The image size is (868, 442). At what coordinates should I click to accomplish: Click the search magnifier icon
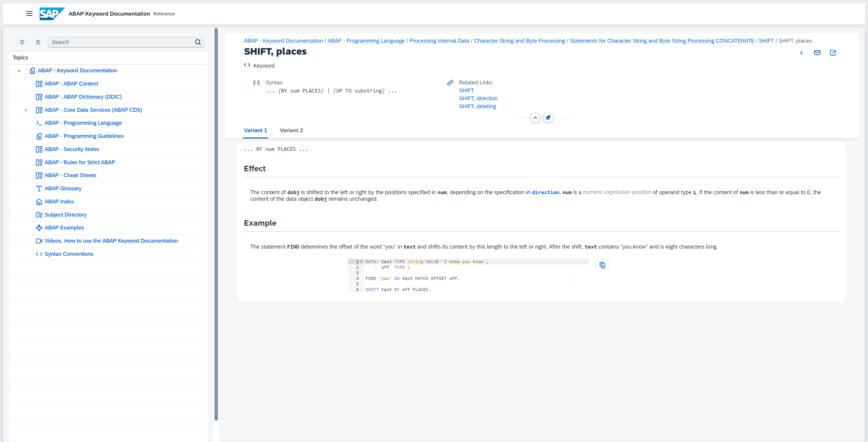click(x=197, y=42)
